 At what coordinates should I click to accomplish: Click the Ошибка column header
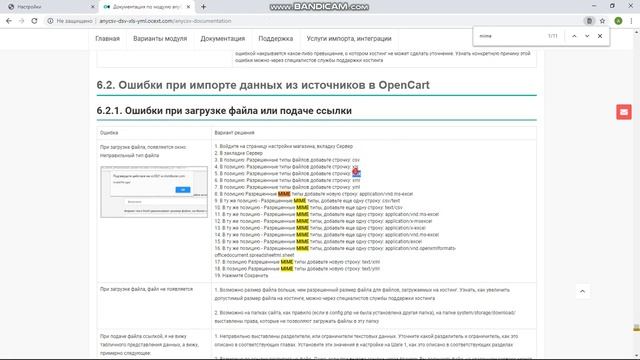pos(109,133)
